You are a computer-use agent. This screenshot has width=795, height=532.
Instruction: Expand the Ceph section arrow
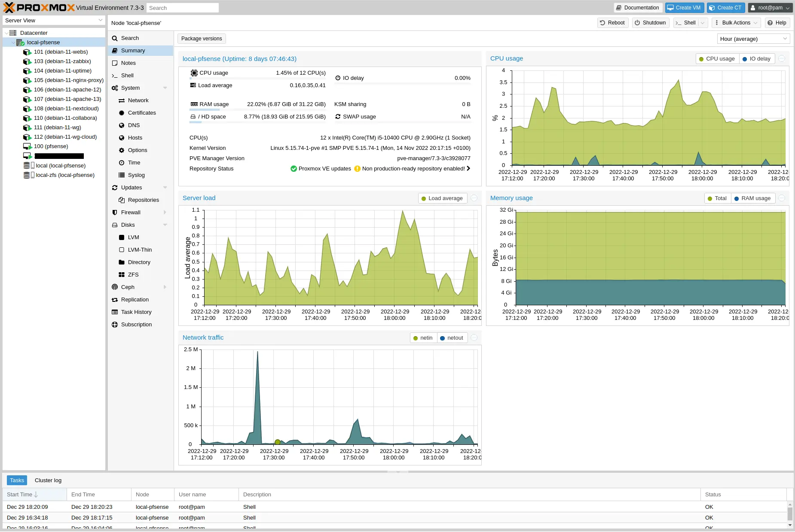coord(165,287)
